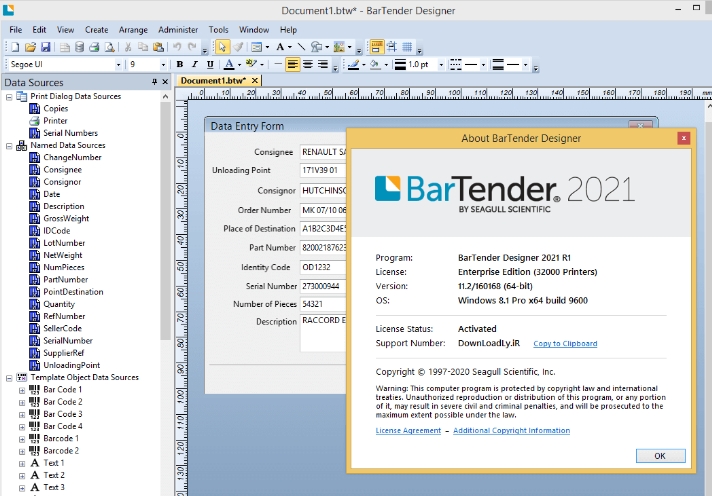Click the font color A swatch
The height and width of the screenshot is (496, 712).
(x=229, y=64)
